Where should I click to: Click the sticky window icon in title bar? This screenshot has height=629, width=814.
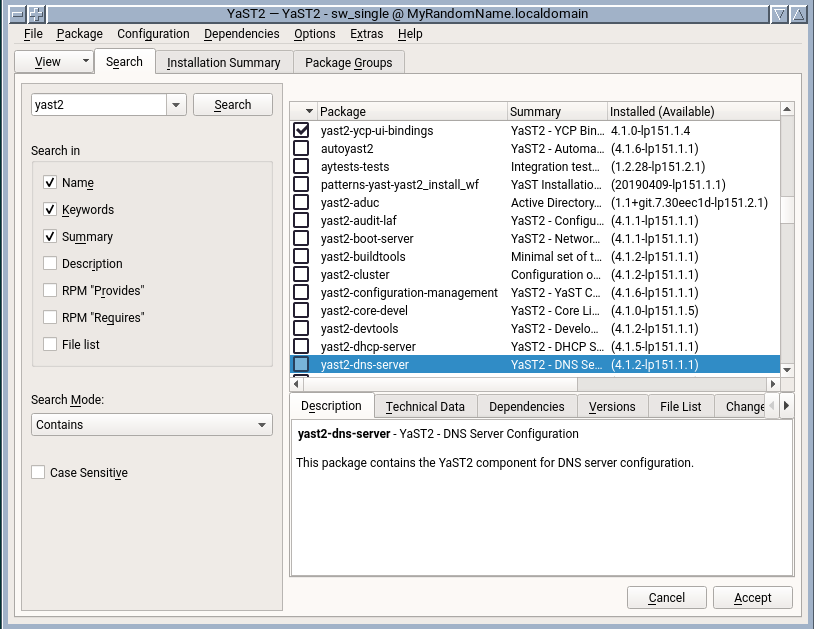pyautogui.click(x=36, y=14)
